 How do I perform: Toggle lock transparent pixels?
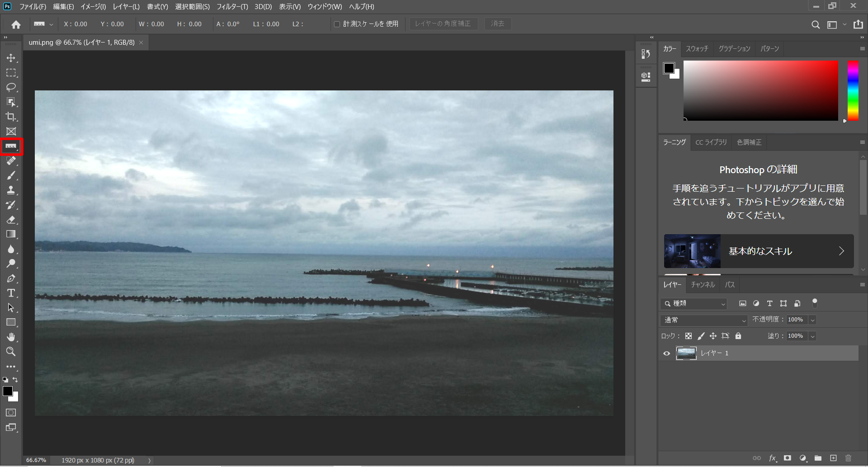point(689,336)
